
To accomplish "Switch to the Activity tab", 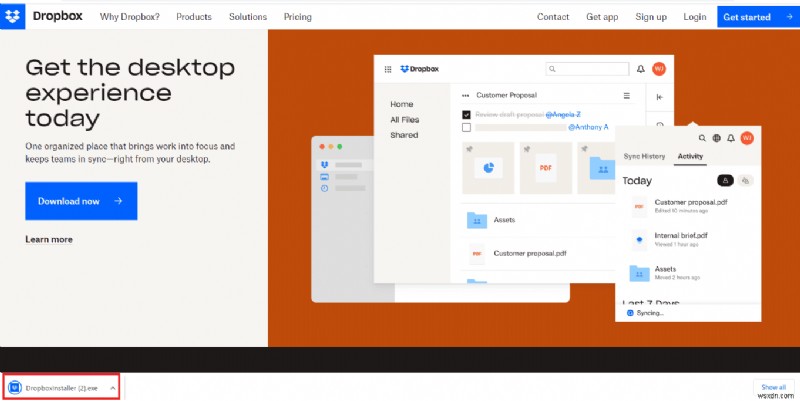I will point(690,156).
